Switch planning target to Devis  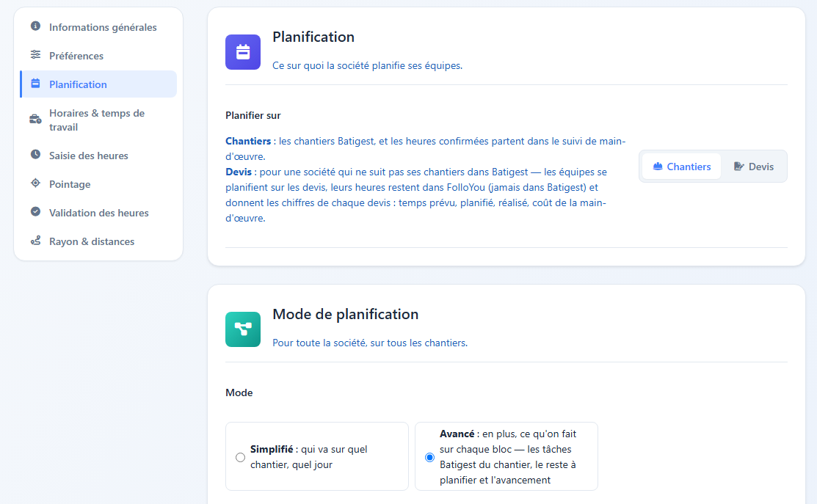(753, 167)
